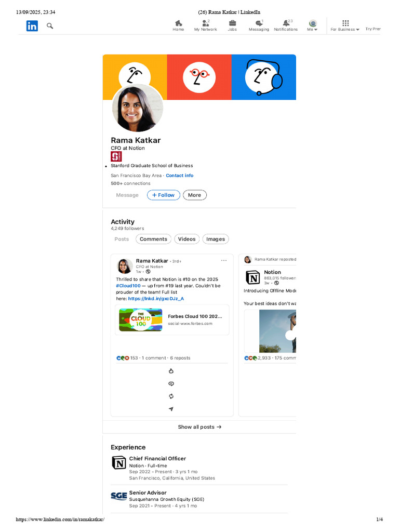Click the search magnifier icon

click(x=50, y=26)
